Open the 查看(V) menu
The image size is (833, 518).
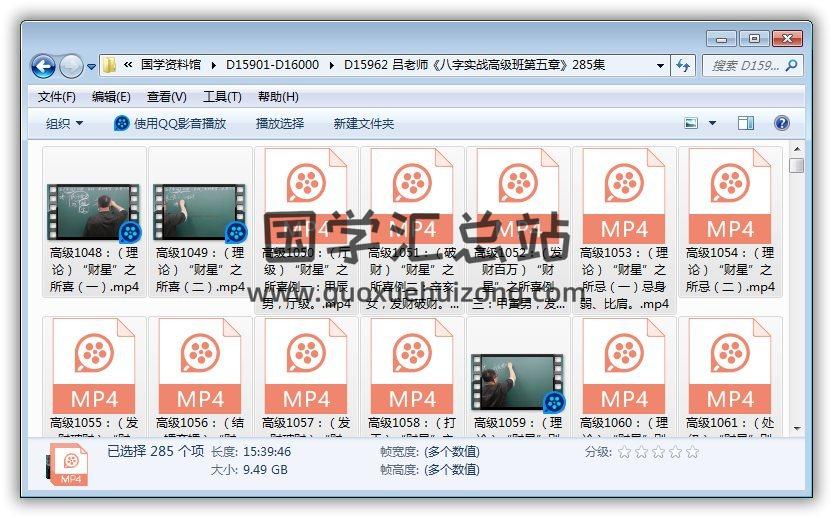167,97
